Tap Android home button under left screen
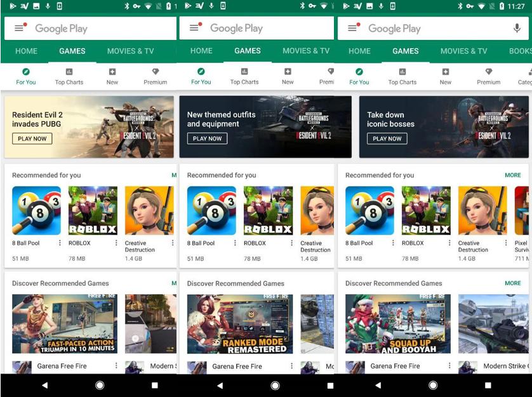This screenshot has width=532, height=397. click(100, 385)
